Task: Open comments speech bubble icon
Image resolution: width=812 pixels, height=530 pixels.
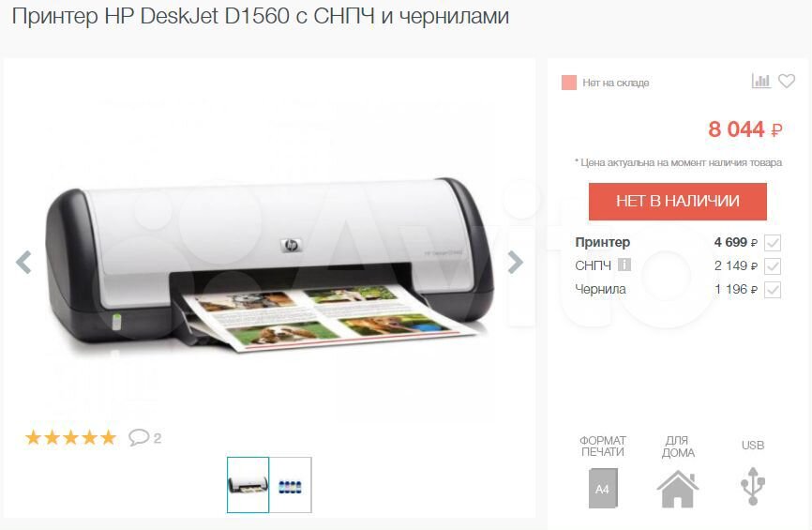Action: 139,437
